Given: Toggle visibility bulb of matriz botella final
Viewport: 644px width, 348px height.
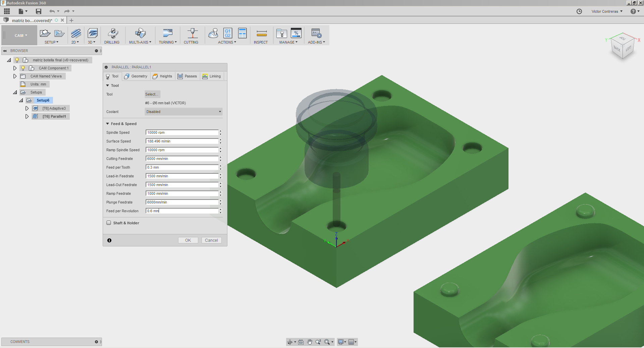Looking at the screenshot, I should (x=17, y=60).
